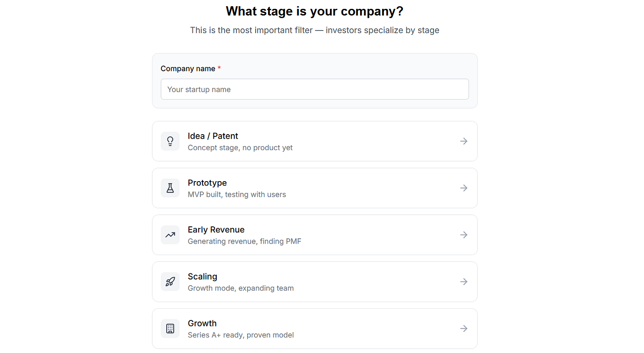Click the lightbulb icon for Idea / Patent
Image resolution: width=644 pixels, height=353 pixels.
[x=170, y=141]
